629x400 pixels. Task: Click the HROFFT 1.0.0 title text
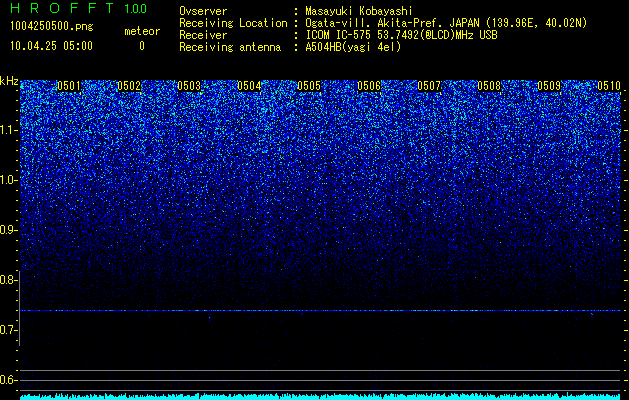pyautogui.click(x=79, y=8)
